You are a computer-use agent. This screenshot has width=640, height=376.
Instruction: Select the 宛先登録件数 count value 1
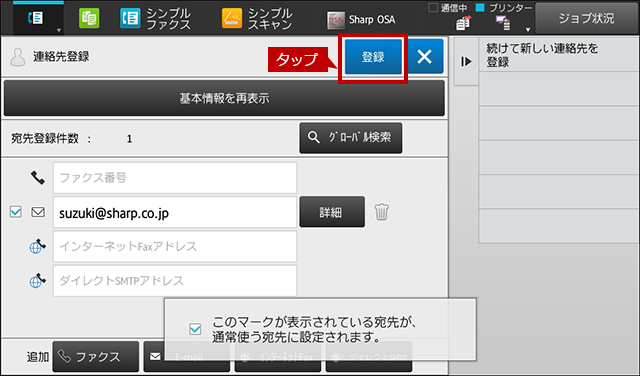click(x=129, y=139)
